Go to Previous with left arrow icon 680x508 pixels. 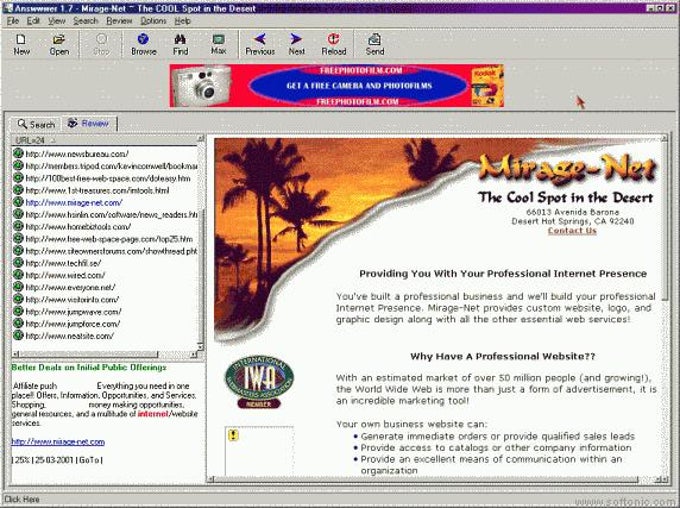[260, 39]
